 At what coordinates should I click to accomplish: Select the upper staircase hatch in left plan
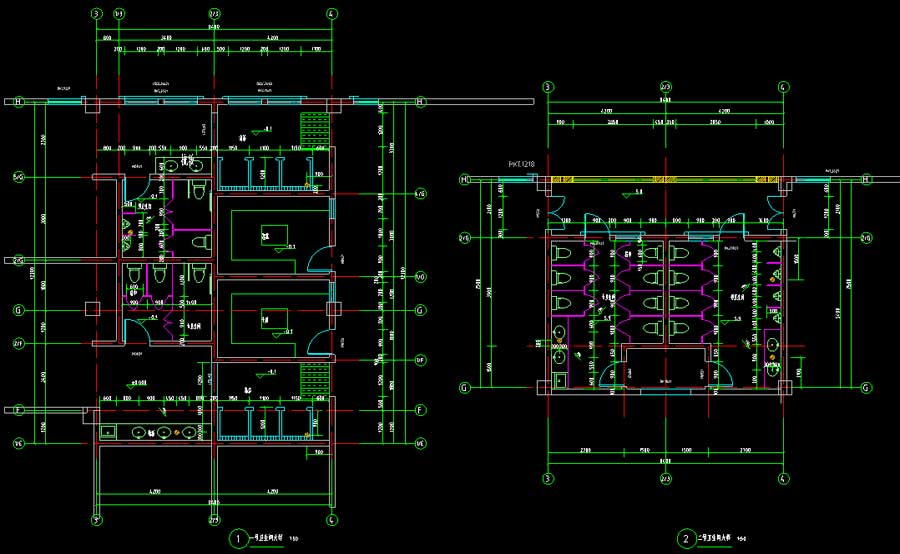(315, 129)
